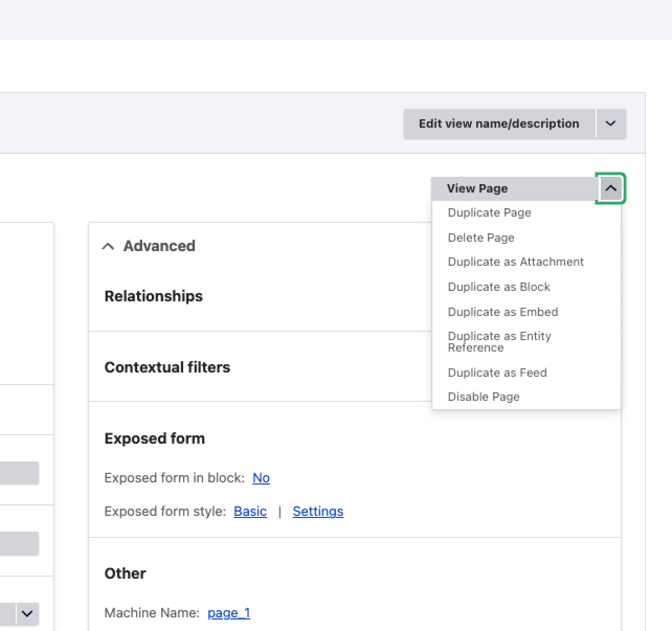The width and height of the screenshot is (672, 631).
Task: Open the arrow beside Edit view name/description
Action: pyautogui.click(x=610, y=124)
